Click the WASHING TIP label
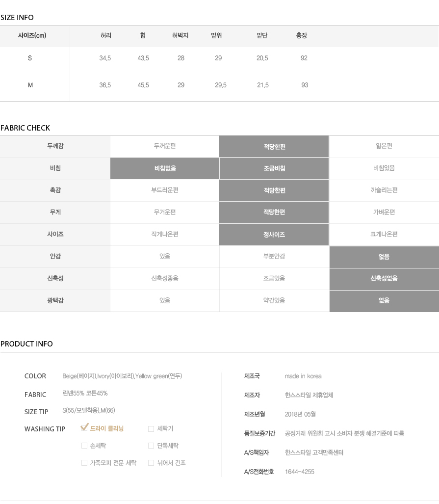The image size is (439, 504). 45,429
